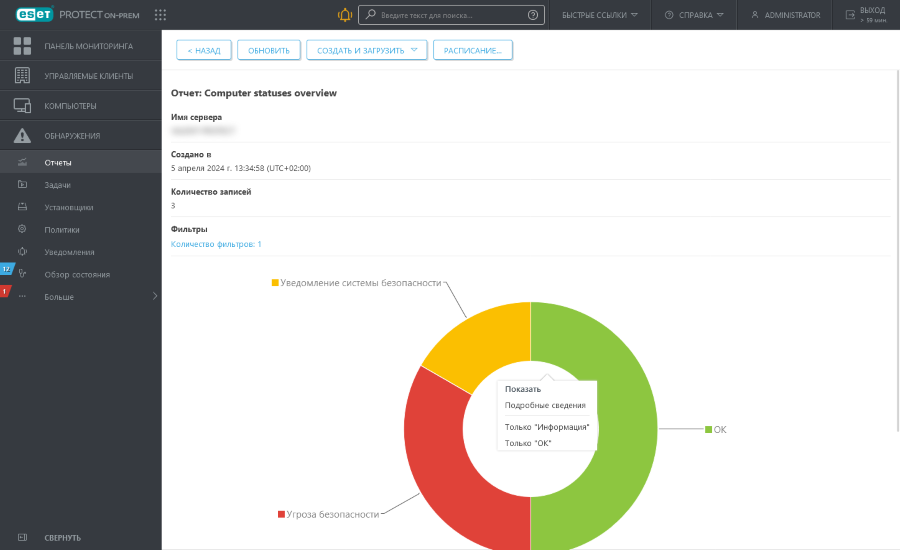Click the Logout exit icon
Image resolution: width=900 pixels, height=550 pixels.
[x=850, y=15]
